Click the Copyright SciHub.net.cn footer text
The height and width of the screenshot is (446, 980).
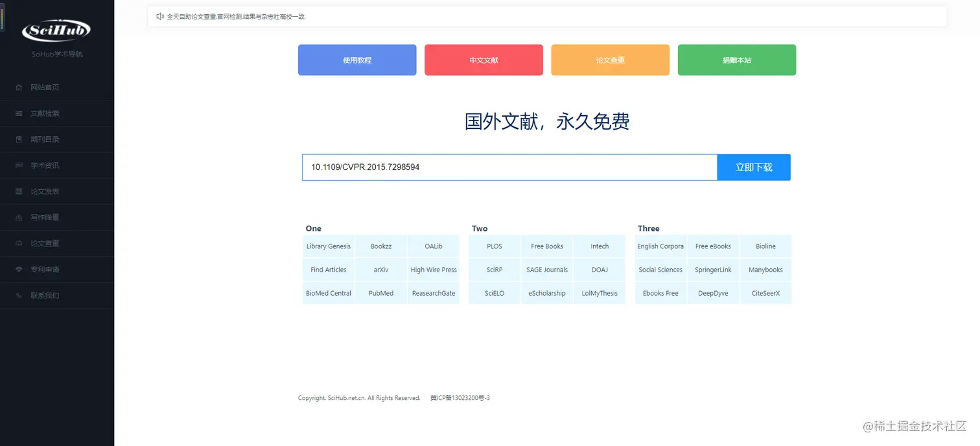point(359,398)
